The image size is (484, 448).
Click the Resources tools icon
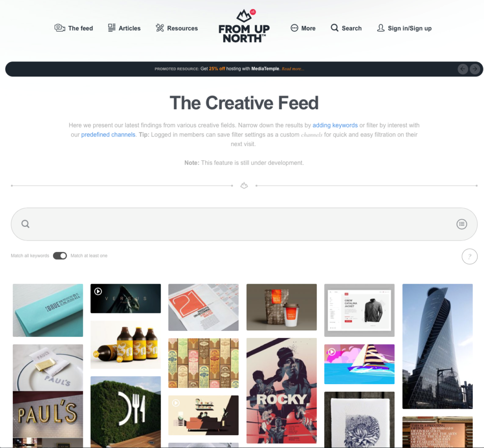click(160, 28)
